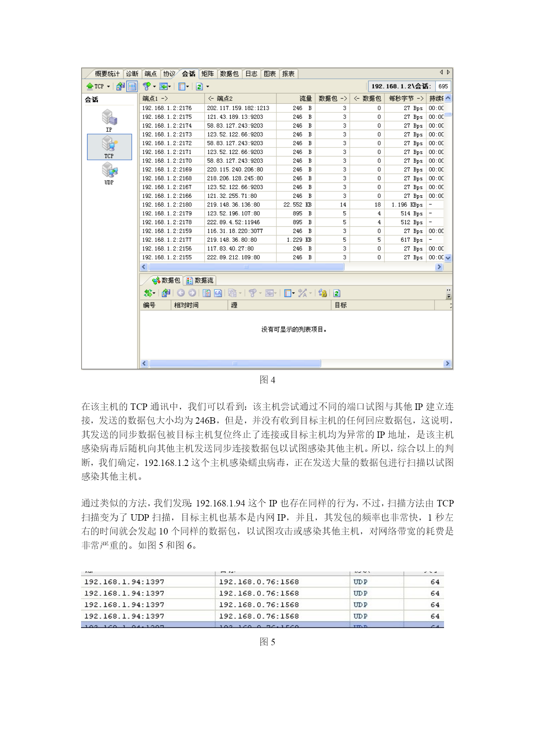Click the 编号 column header in the packet list
The width and height of the screenshot is (535, 756).
click(x=155, y=305)
